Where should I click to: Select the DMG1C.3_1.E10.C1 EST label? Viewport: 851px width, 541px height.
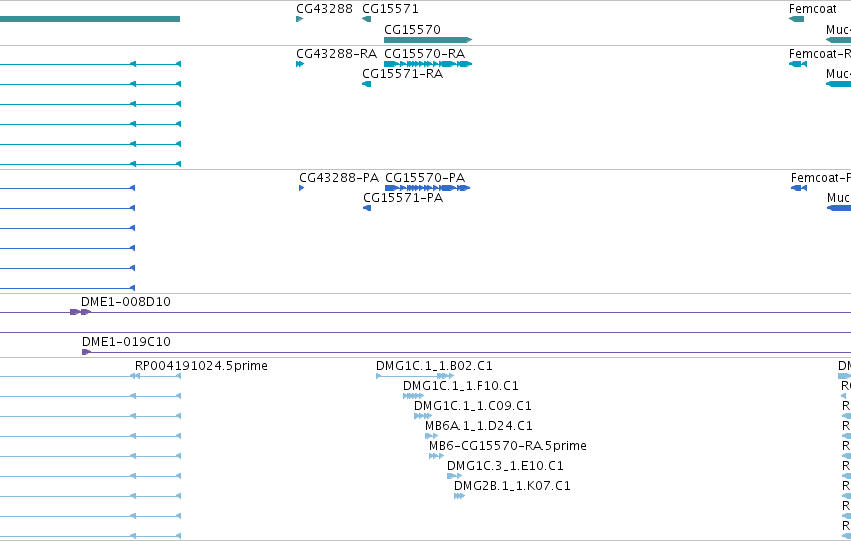pyautogui.click(x=505, y=466)
